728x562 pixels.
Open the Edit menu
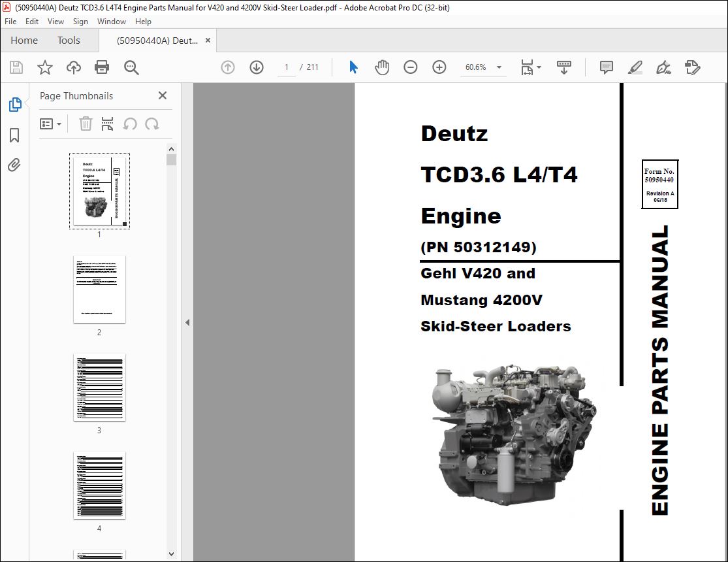coord(32,22)
